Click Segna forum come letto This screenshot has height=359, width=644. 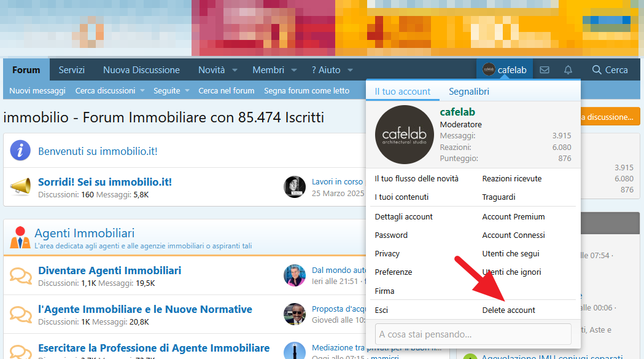point(307,91)
